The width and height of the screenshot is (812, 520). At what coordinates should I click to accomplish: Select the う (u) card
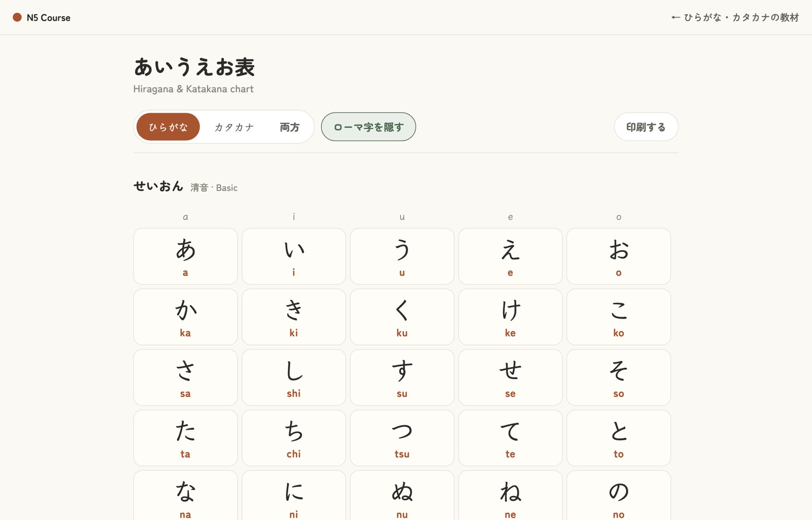click(x=402, y=256)
